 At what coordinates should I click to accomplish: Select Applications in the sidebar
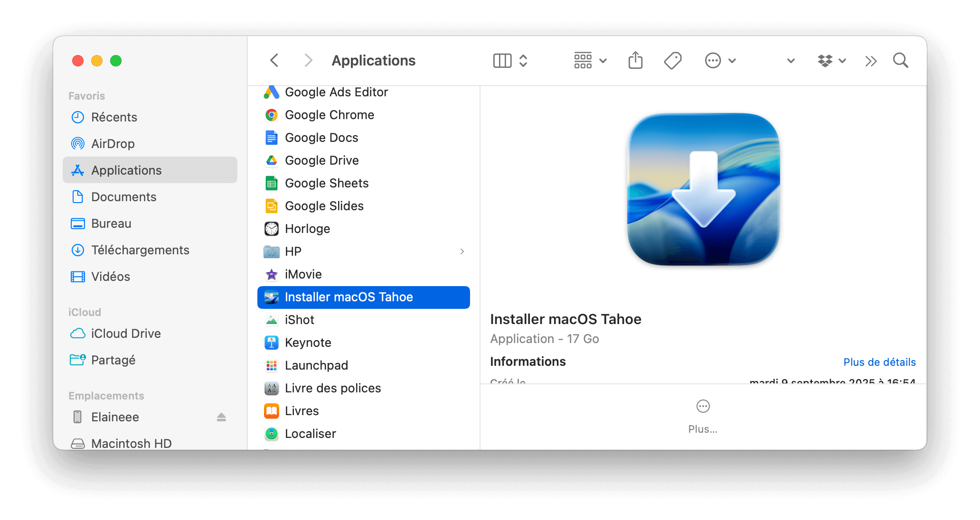point(150,170)
